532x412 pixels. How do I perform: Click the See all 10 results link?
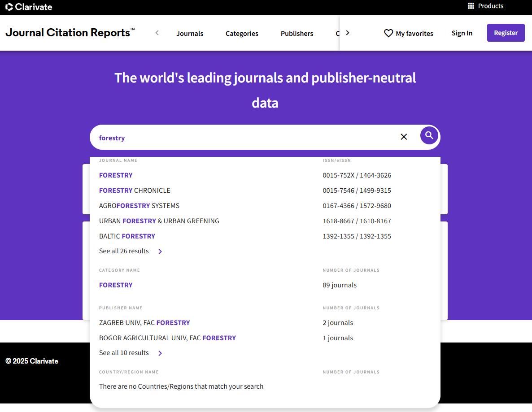(124, 353)
